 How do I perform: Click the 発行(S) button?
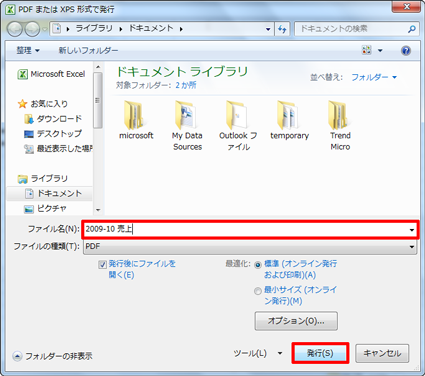[320, 353]
